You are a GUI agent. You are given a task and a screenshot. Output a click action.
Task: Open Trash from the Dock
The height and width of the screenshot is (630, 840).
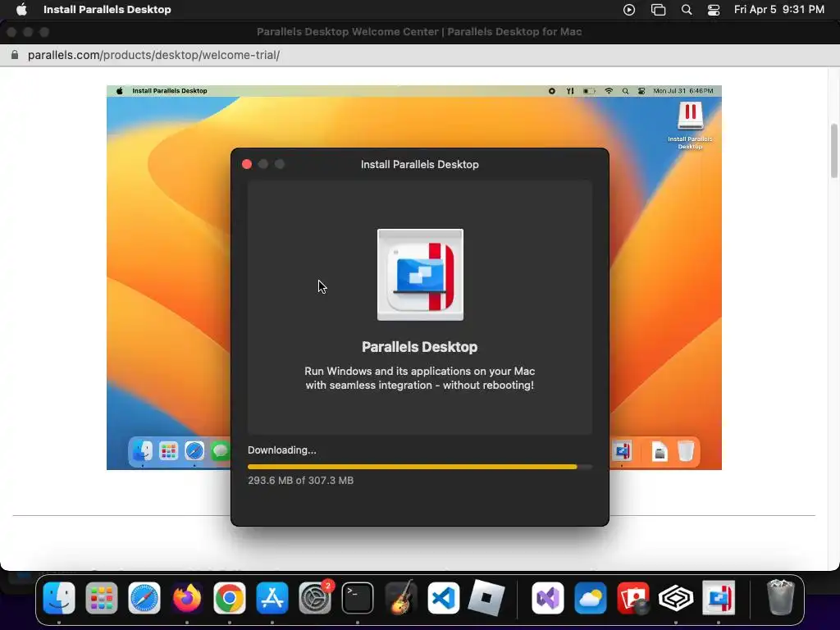click(781, 598)
